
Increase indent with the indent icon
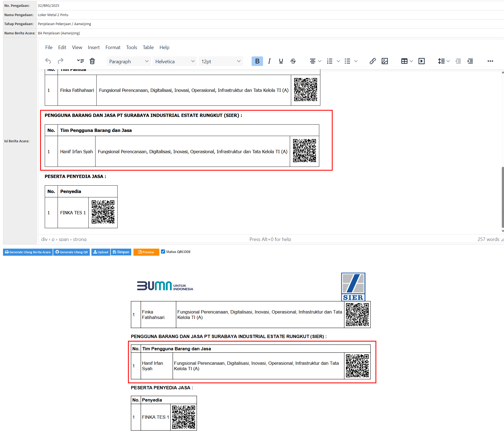pyautogui.click(x=470, y=61)
